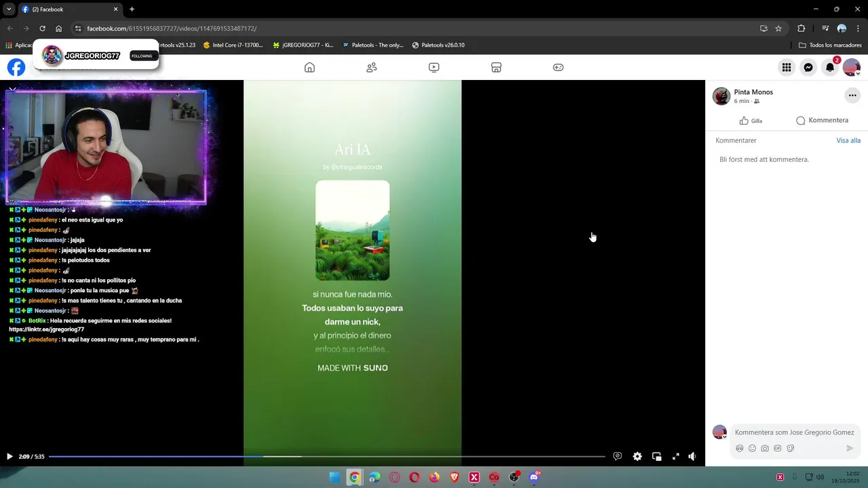Mute the video volume
The height and width of the screenshot is (488, 868).
click(x=692, y=456)
